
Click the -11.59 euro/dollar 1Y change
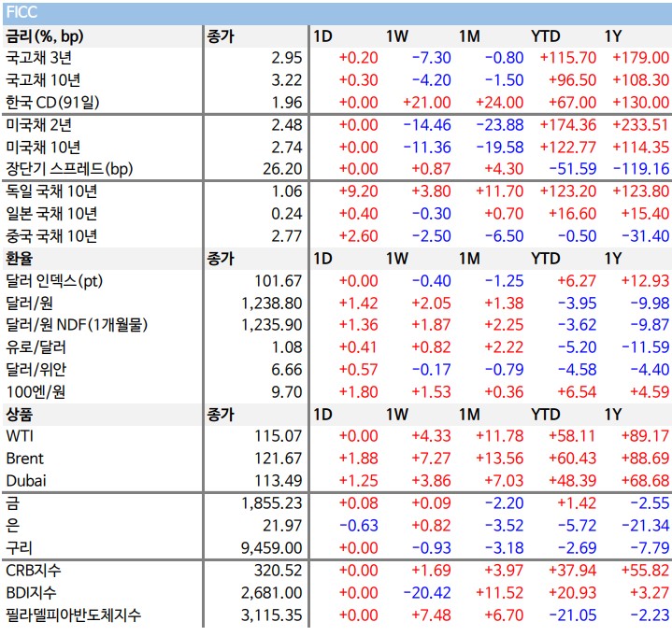click(x=646, y=346)
